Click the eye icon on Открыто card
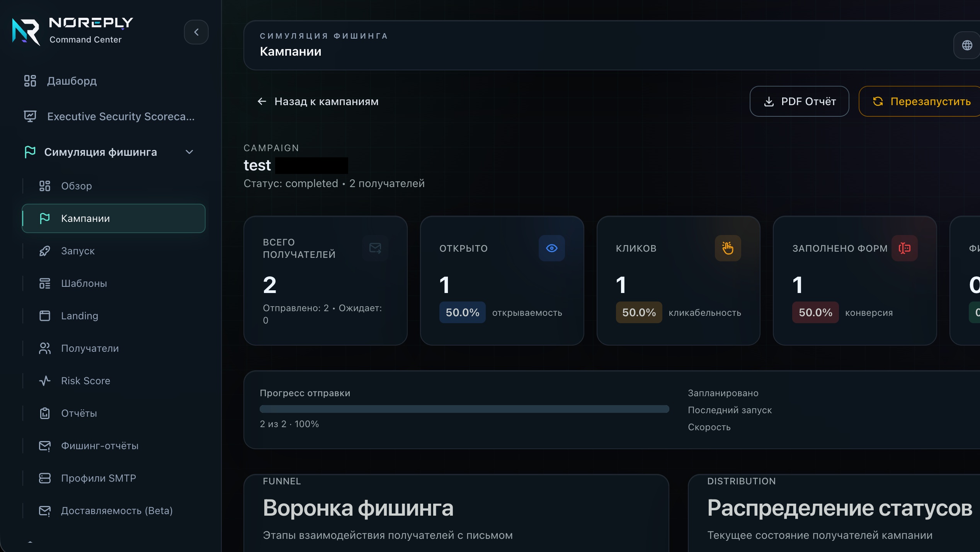Viewport: 980px width, 552px height. (551, 248)
